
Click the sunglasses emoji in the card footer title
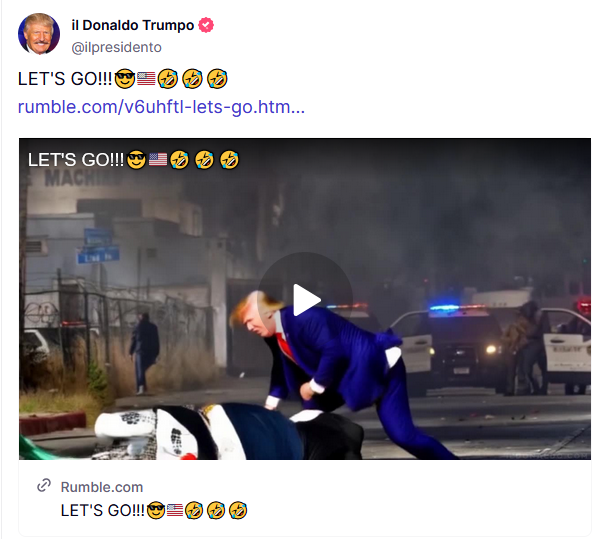(156, 510)
